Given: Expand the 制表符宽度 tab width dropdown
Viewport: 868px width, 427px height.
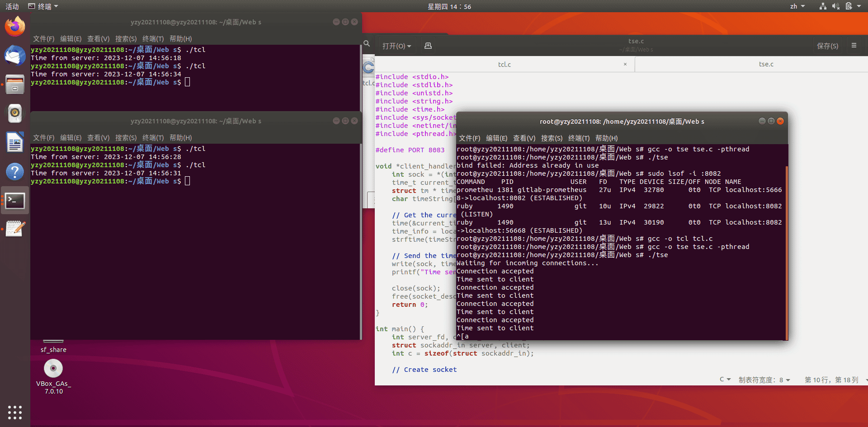Looking at the screenshot, I should tap(764, 380).
